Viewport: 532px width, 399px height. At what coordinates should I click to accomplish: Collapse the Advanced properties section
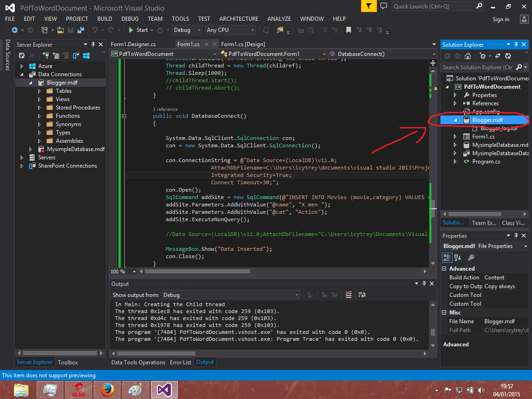[x=444, y=269]
